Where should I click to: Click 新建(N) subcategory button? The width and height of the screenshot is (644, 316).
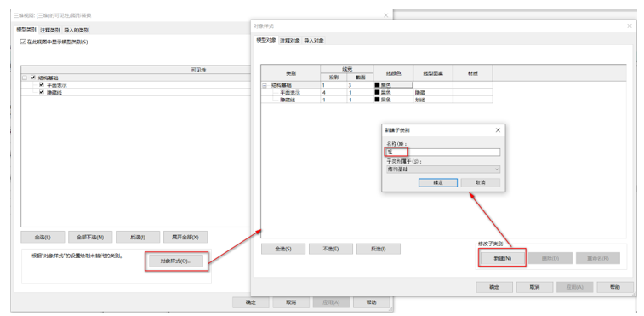click(503, 258)
